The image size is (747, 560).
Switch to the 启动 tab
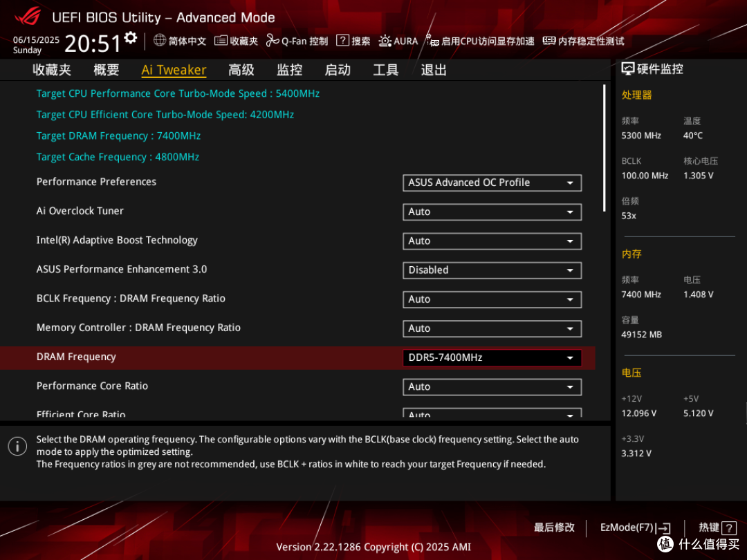[338, 70]
